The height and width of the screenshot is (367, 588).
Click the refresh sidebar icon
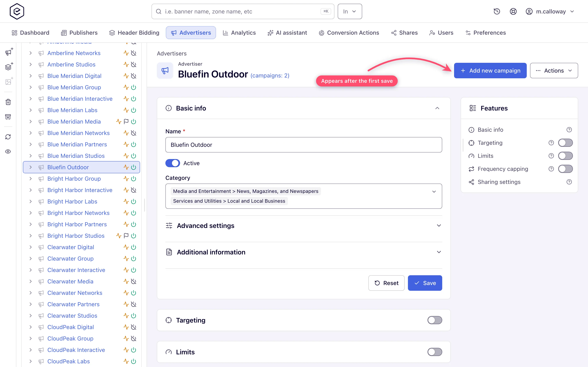click(x=8, y=137)
